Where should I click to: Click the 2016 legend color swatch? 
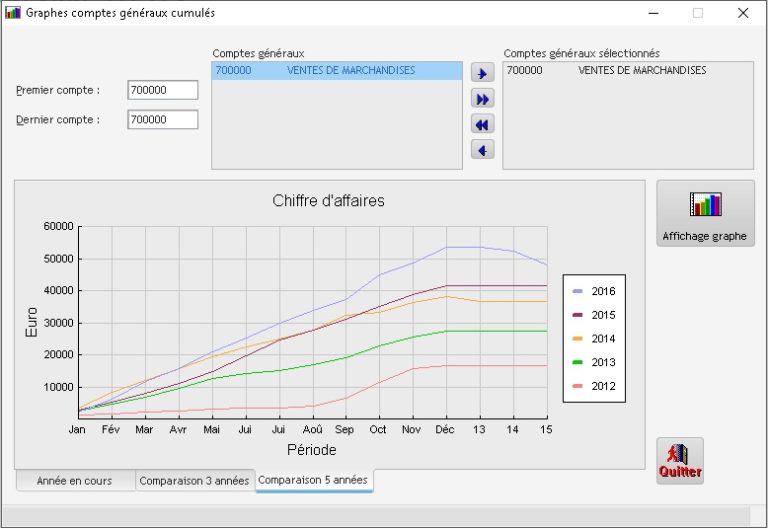tap(578, 292)
